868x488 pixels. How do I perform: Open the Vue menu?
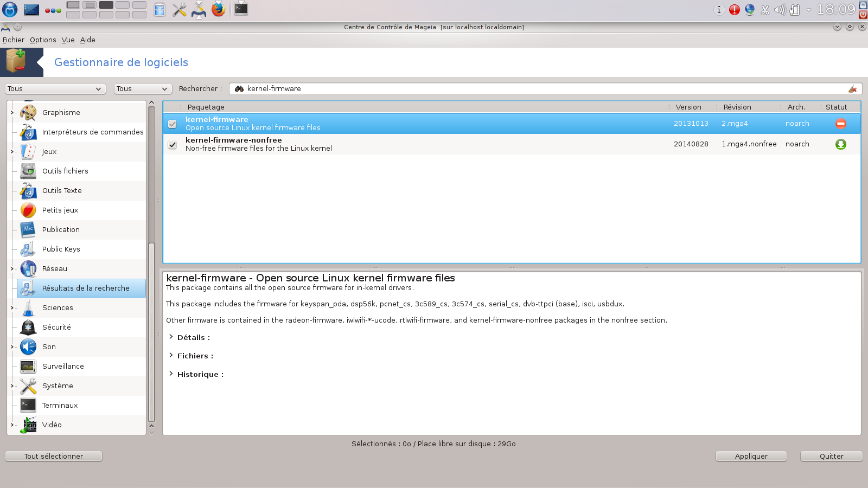[x=68, y=40]
